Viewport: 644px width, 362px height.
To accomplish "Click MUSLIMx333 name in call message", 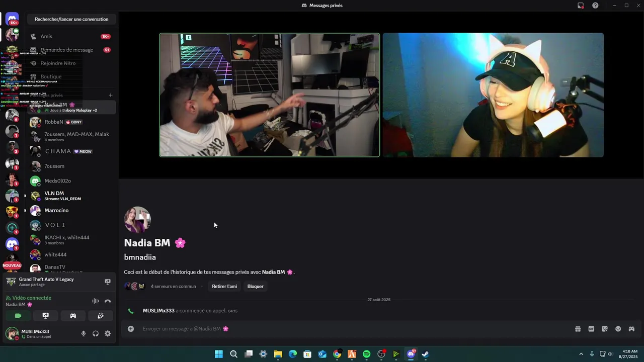I will point(158,311).
